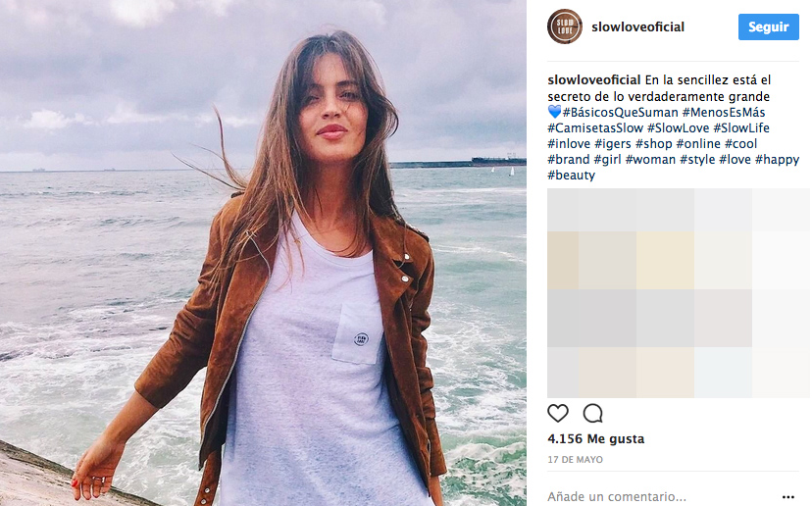Open comments via speech bubble icon
Viewport: 812px width, 506px height.
(592, 413)
